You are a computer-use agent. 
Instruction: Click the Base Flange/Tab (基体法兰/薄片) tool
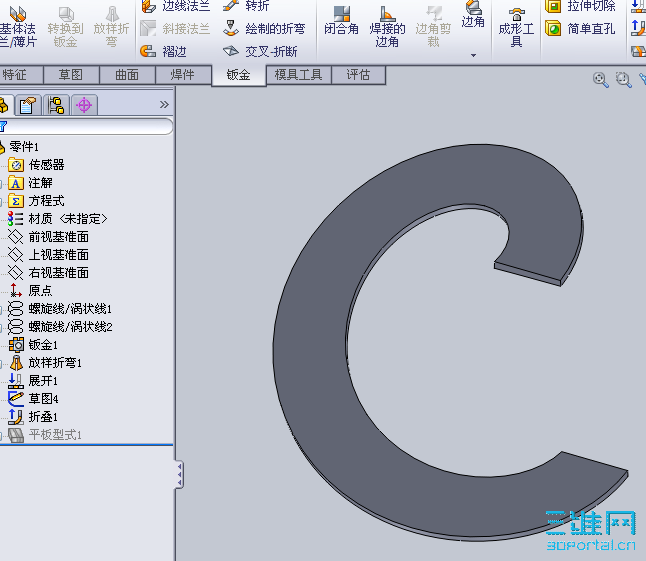click(18, 26)
